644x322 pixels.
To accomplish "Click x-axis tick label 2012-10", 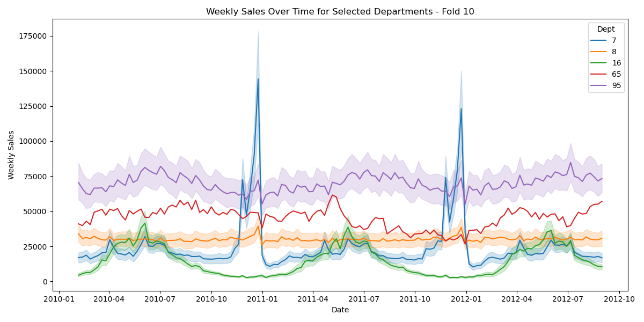I will point(619,298).
